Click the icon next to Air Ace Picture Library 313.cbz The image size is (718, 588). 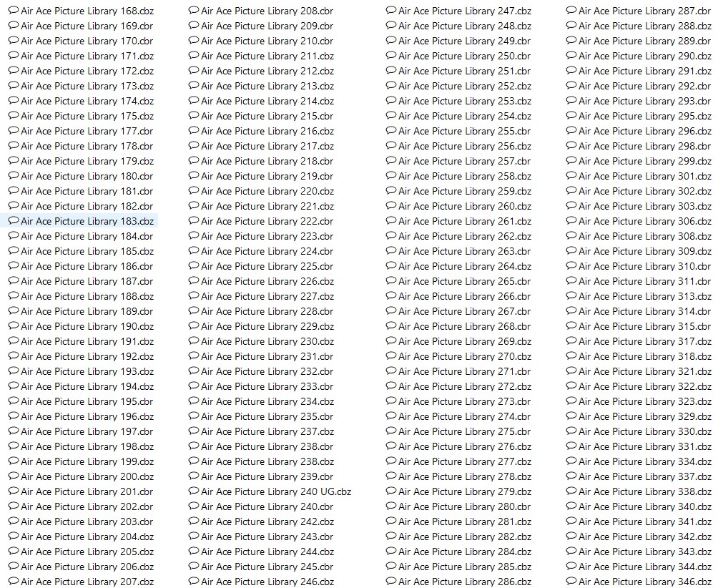[571, 296]
